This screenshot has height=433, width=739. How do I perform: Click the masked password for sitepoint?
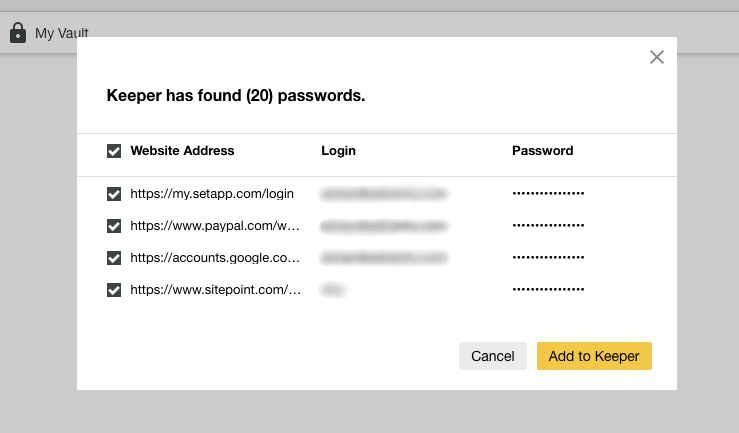tap(548, 290)
